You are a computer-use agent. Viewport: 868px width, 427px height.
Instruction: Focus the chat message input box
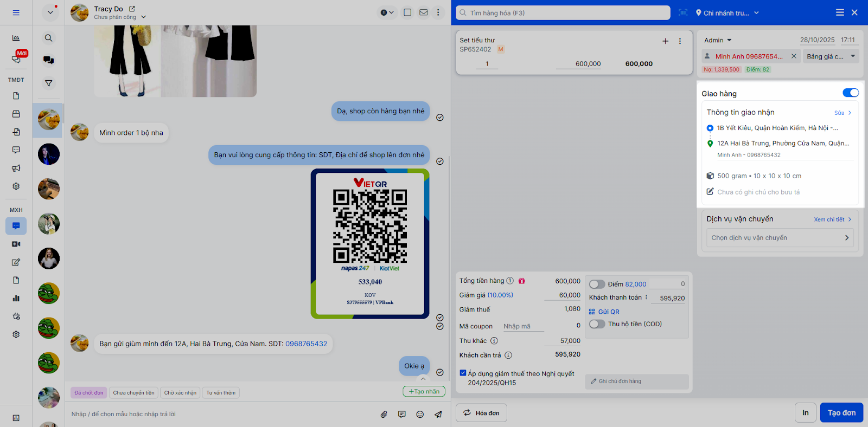pos(222,414)
